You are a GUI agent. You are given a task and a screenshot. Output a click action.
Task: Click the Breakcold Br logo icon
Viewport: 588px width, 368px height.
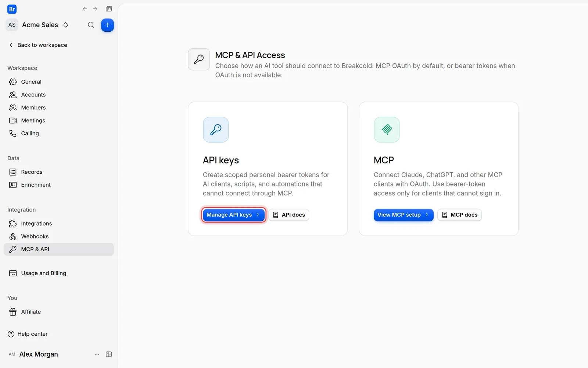(12, 9)
